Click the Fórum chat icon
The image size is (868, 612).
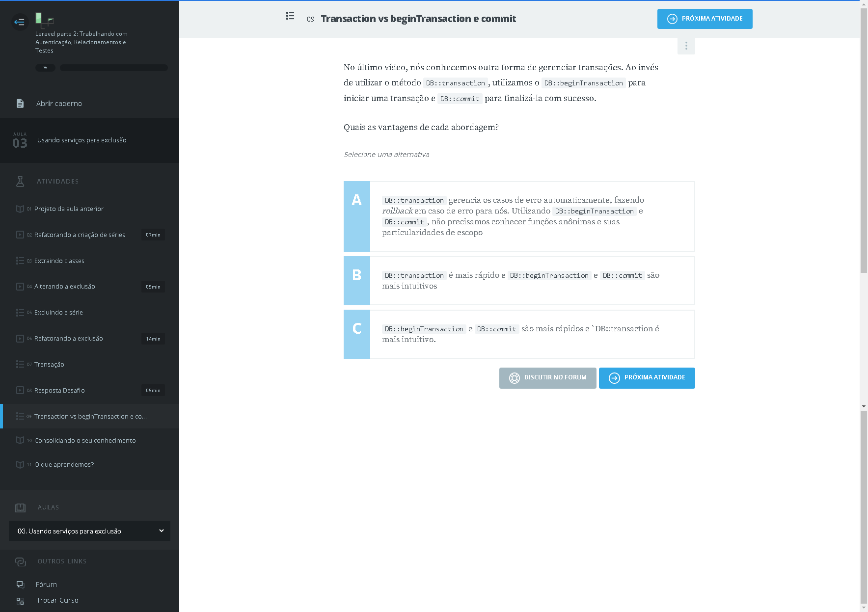[x=20, y=585]
